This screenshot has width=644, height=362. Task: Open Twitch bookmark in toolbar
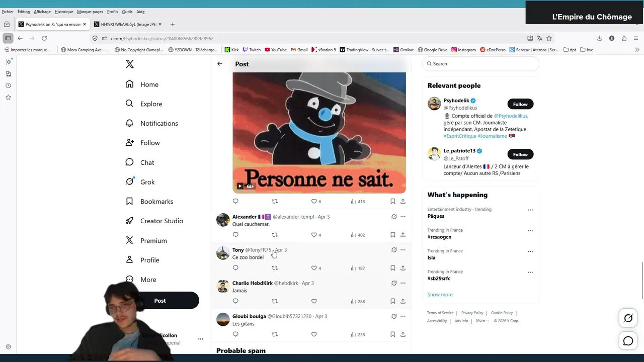click(252, 50)
